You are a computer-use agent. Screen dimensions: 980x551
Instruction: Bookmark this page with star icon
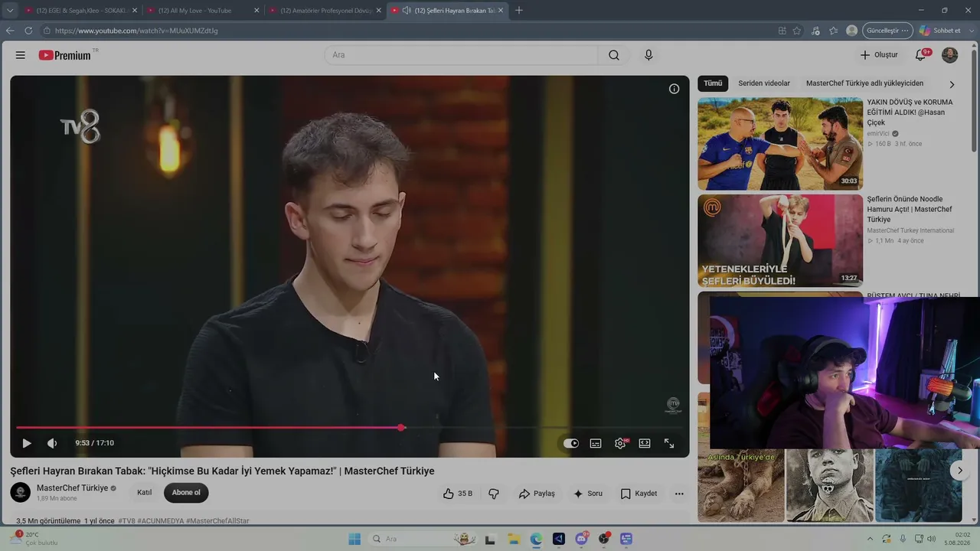pos(797,31)
